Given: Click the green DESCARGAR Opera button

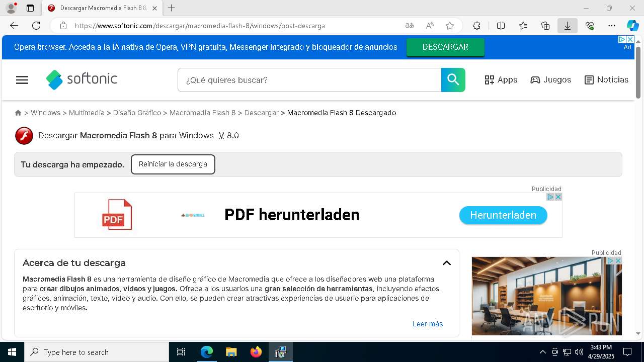Looking at the screenshot, I should (445, 47).
